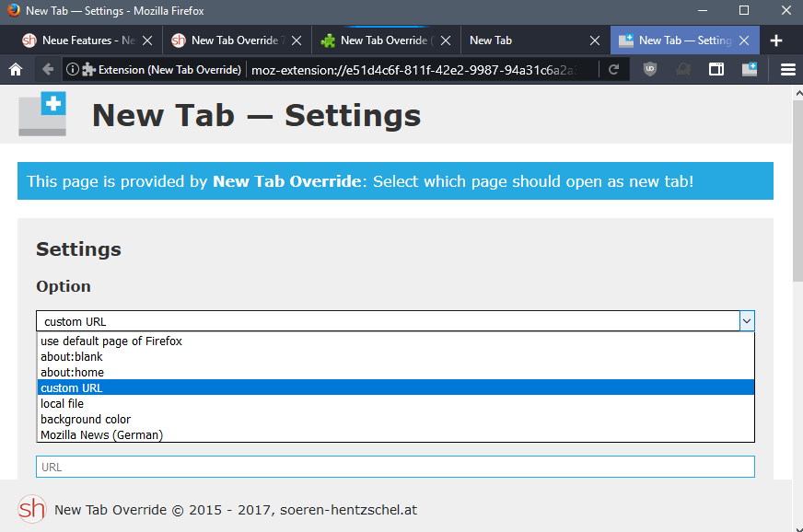
Task: Choose the Mozilla News (German) option
Action: click(x=396, y=434)
